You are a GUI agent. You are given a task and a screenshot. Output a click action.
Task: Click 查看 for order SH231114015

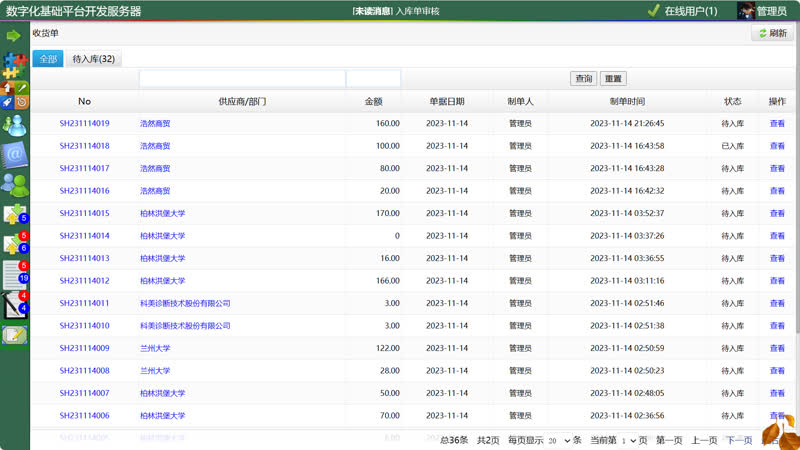click(776, 213)
